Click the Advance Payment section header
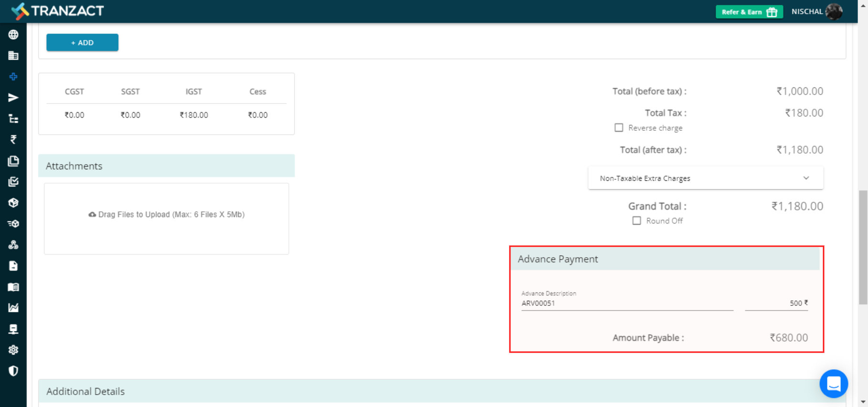Viewport: 868px width, 407px height. tap(665, 259)
